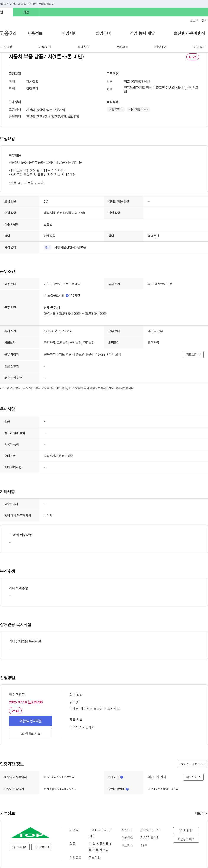Viewport: 208px width, 868px height.
Task: Open 더보기 in 기업정보 section
Action: pos(201,813)
